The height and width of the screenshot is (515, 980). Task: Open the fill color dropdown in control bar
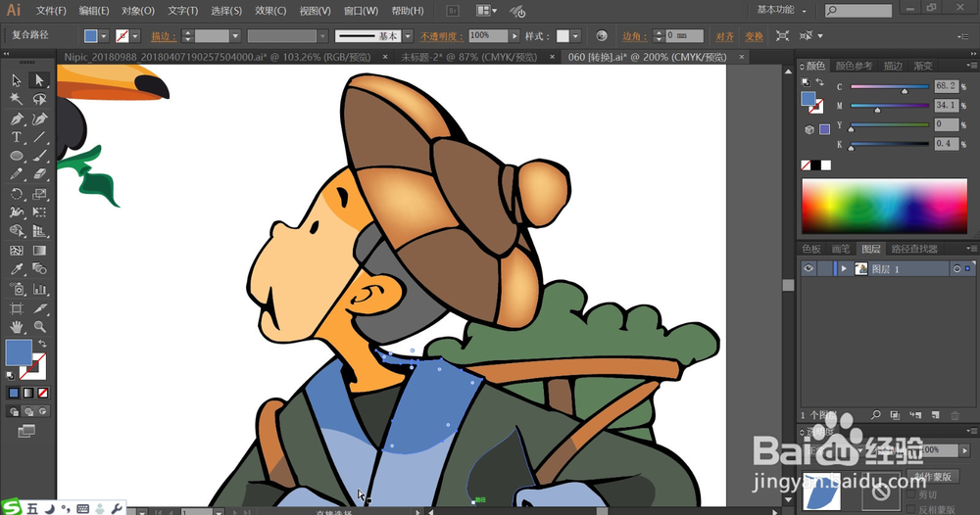(105, 36)
